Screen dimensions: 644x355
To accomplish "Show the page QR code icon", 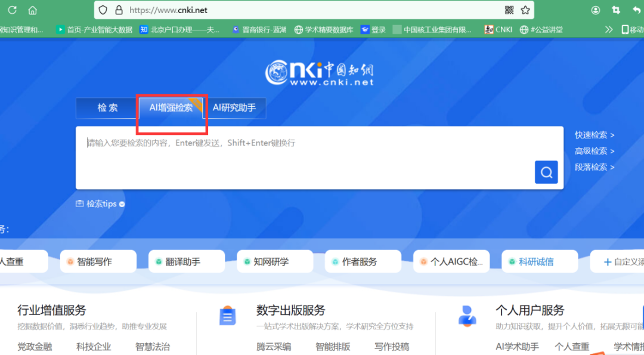I will click(509, 10).
